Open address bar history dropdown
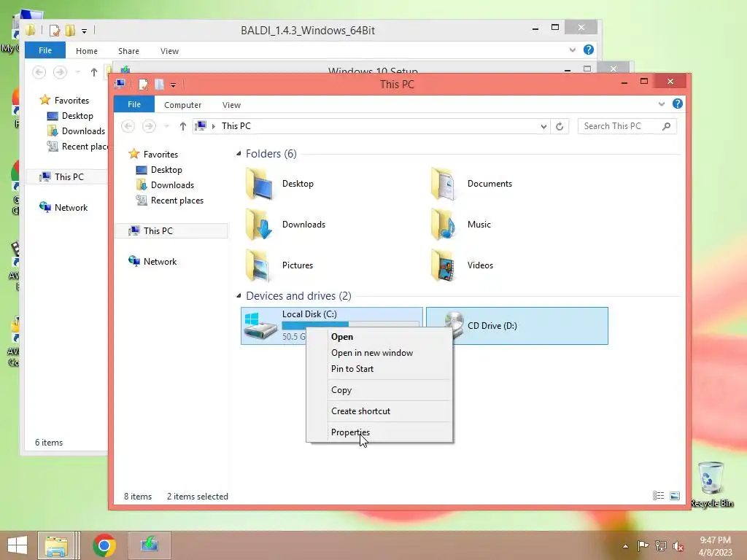This screenshot has height=560, width=747. 543,126
